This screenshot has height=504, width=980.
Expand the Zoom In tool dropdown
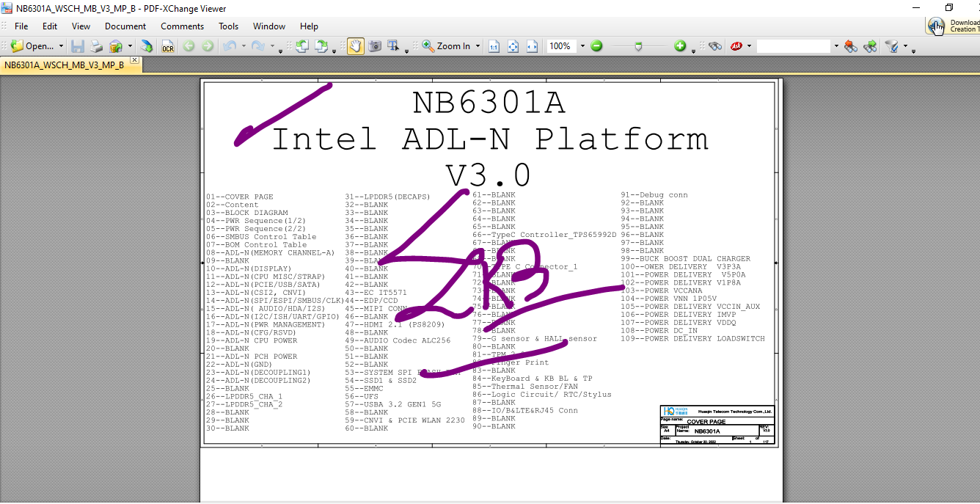tap(478, 46)
